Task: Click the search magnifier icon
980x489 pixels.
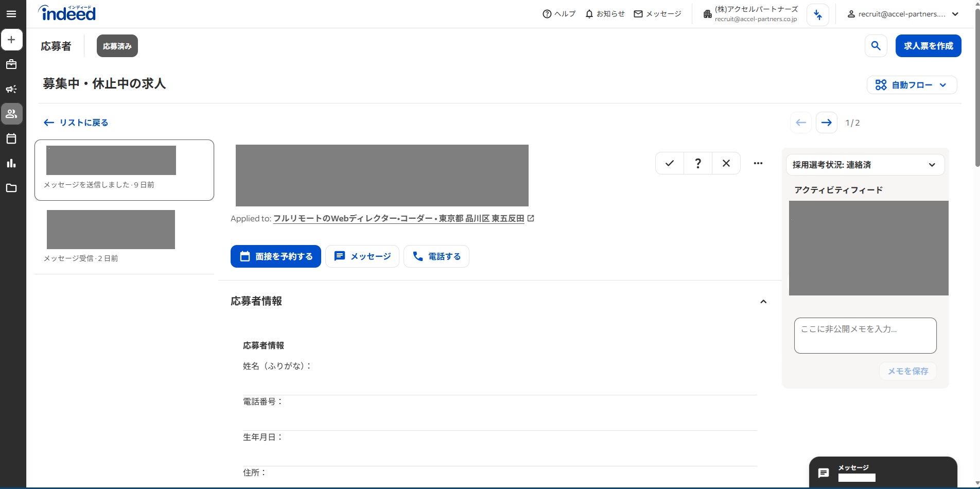Action: (x=876, y=46)
